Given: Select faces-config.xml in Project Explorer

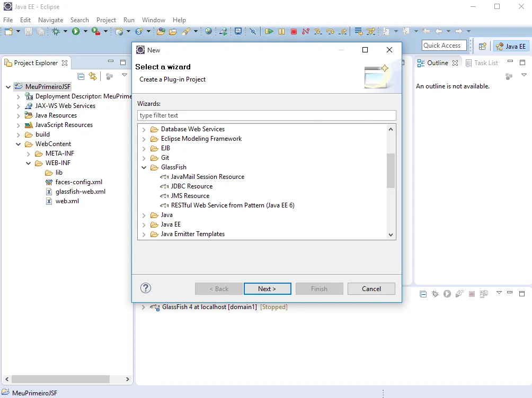Looking at the screenshot, I should click(x=78, y=183).
